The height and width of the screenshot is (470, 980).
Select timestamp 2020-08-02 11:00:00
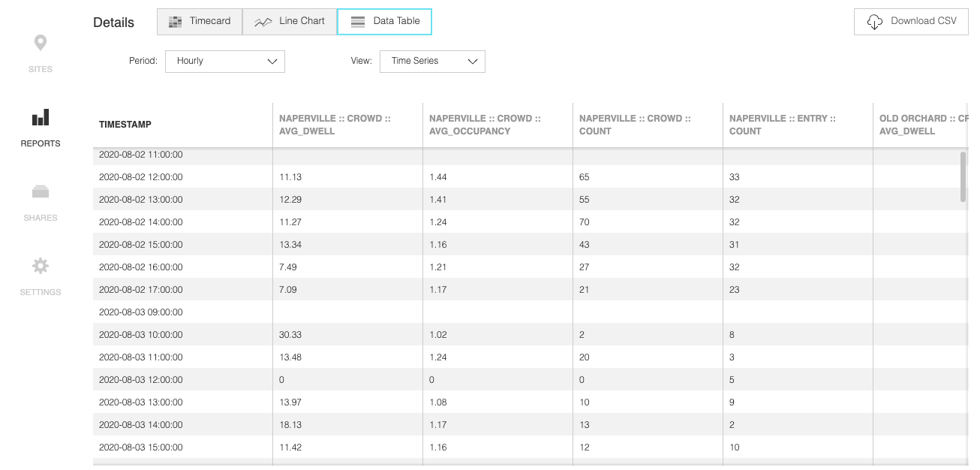141,155
